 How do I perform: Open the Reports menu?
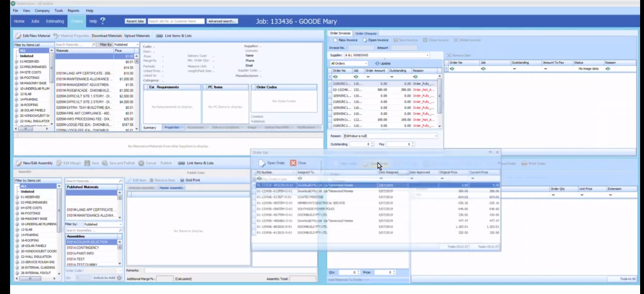tap(73, 10)
